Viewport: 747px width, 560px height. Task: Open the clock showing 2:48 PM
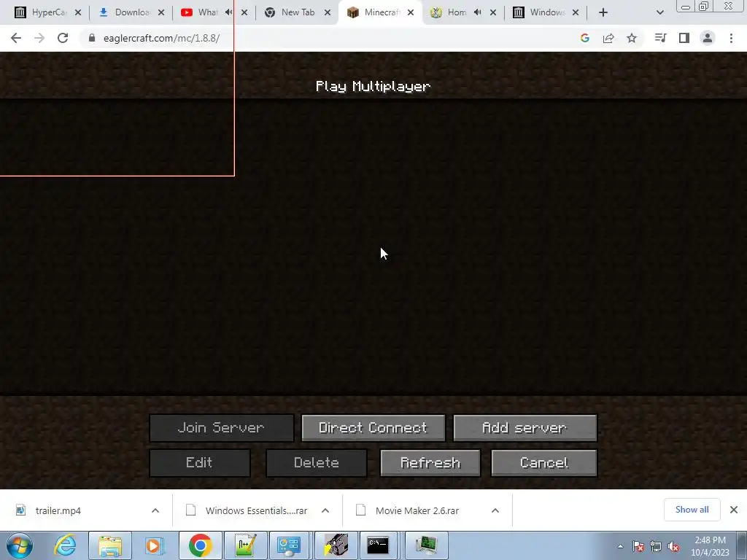[x=710, y=546]
